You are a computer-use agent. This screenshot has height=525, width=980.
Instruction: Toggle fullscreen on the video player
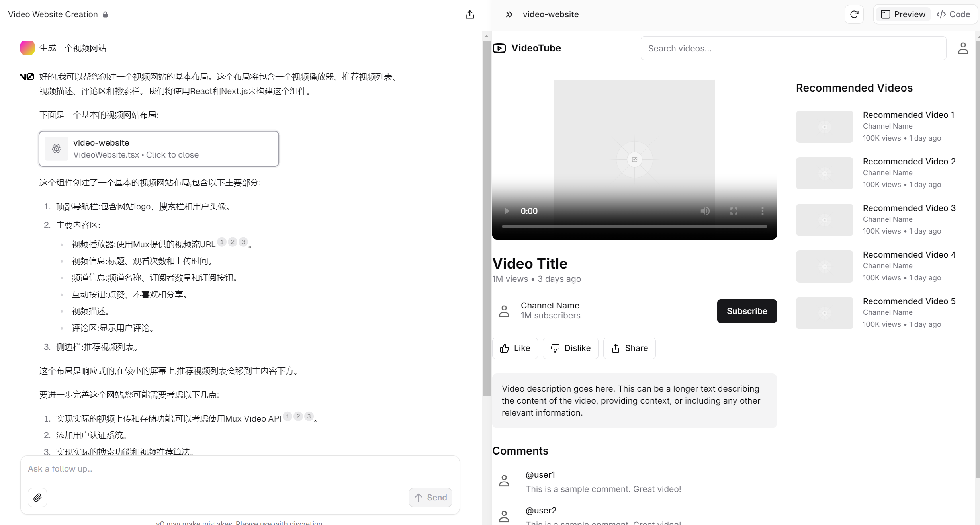(734, 211)
